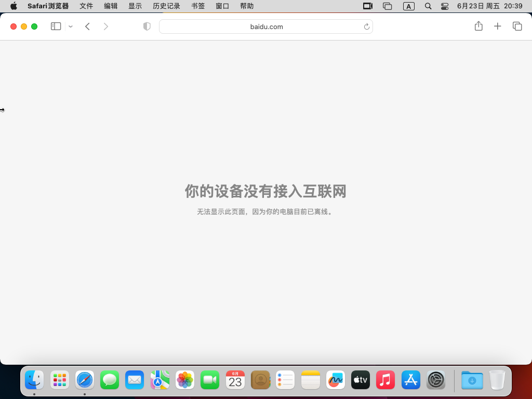Switch input method via A icon

409,6
